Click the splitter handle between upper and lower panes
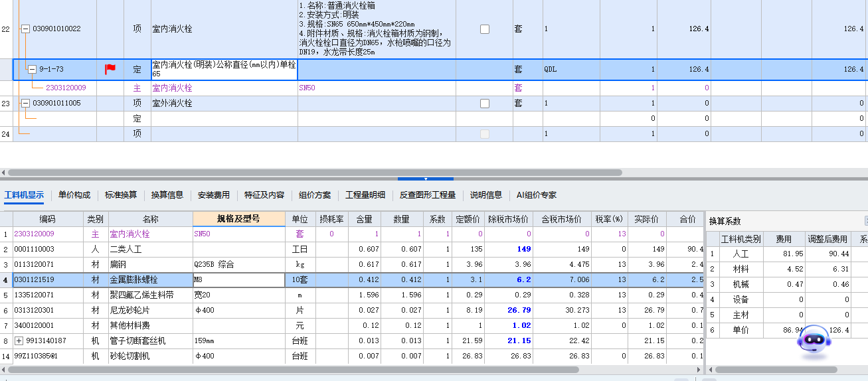868x381 pixels. (425, 179)
